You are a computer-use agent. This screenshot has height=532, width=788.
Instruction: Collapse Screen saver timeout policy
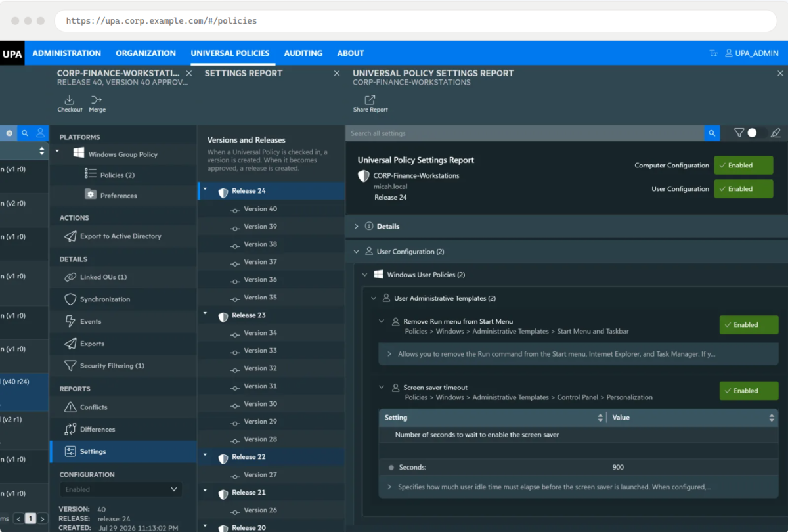(382, 388)
